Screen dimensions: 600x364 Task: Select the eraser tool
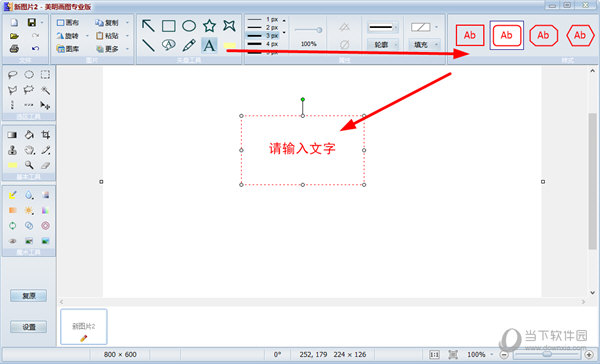[45, 165]
